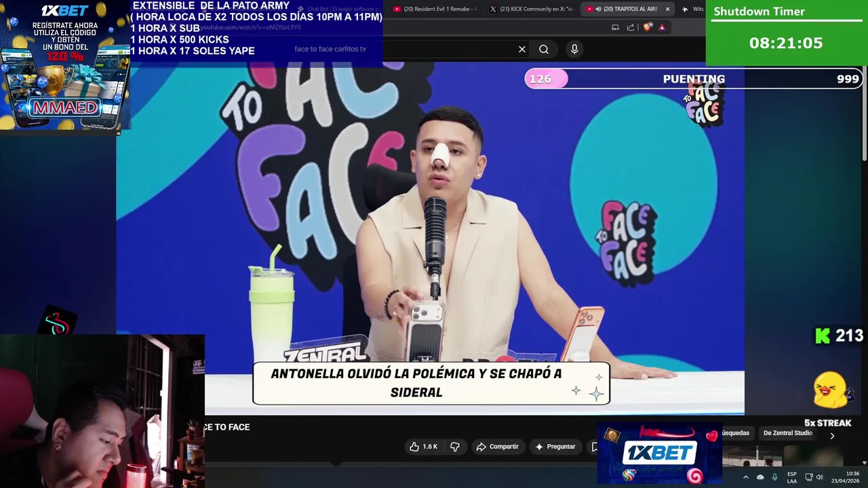The height and width of the screenshot is (488, 868).
Task: Show hidden tray icons with the up chevron
Action: pos(745,477)
